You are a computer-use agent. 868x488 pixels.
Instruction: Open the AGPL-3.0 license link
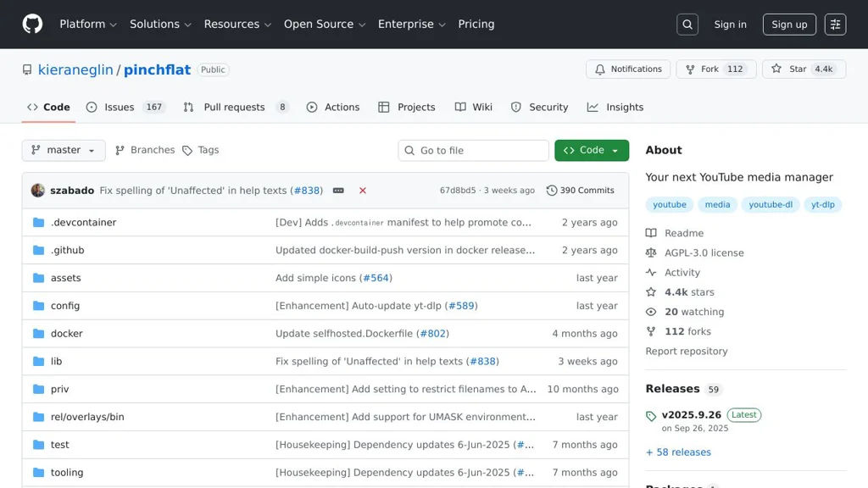pyautogui.click(x=704, y=252)
